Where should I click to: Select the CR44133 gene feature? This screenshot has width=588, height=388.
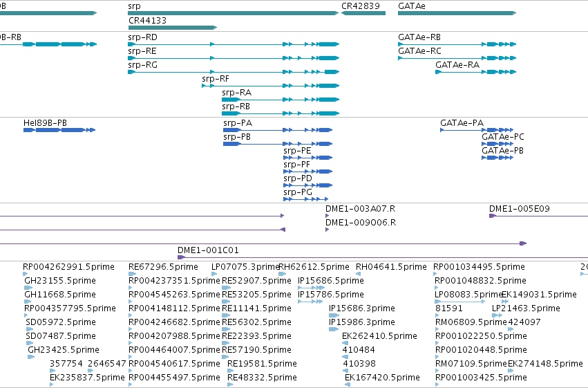tap(173, 28)
